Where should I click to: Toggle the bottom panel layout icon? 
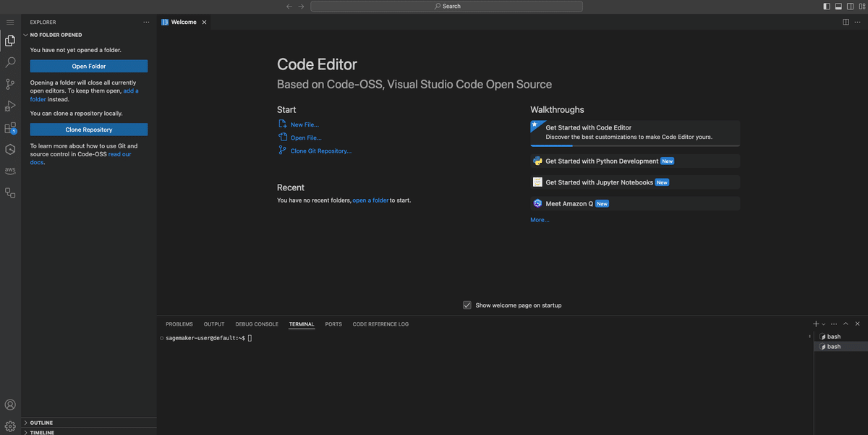click(838, 7)
